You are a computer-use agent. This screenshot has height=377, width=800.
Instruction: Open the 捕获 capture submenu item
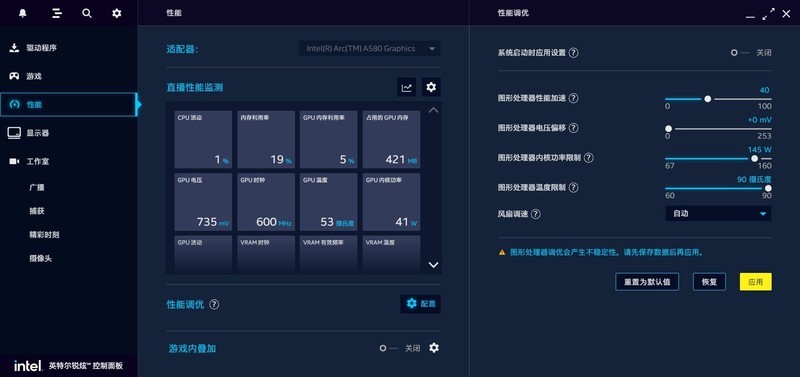pos(37,211)
